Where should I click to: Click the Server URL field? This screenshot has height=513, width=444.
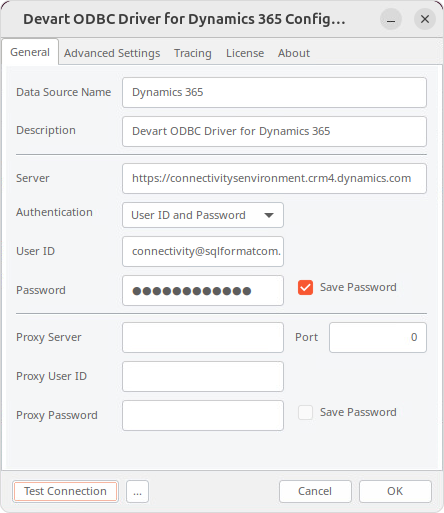click(274, 178)
